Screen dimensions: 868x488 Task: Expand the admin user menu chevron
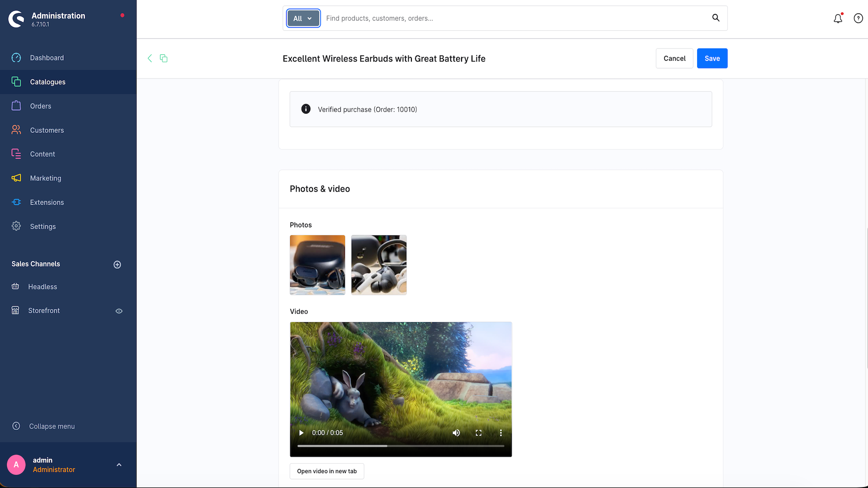[x=119, y=465]
